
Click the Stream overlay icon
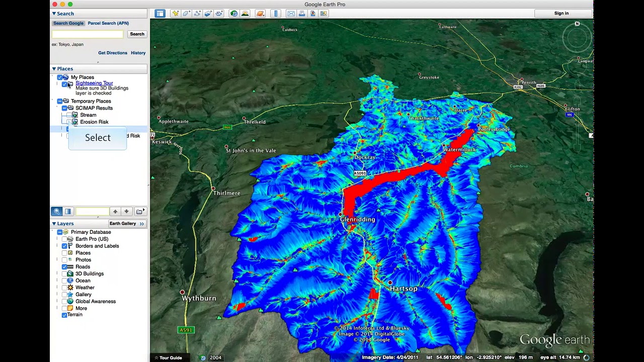[74, 115]
